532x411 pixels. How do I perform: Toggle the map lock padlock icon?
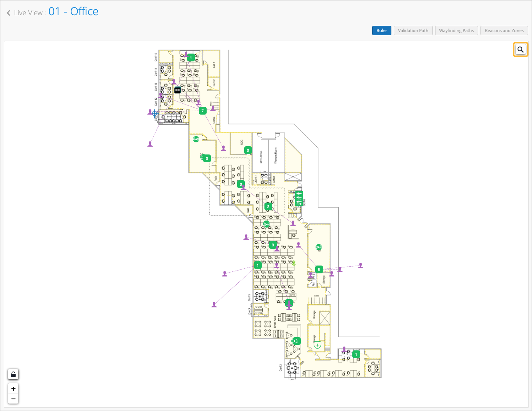click(13, 375)
